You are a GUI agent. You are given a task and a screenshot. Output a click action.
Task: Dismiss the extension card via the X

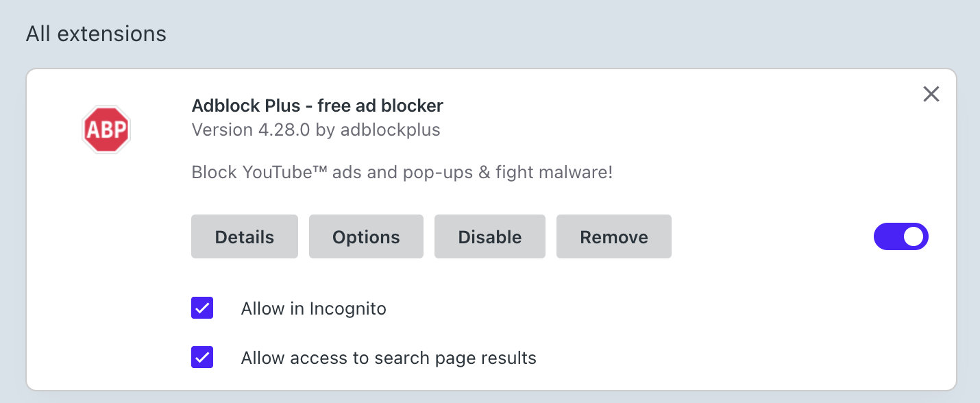pos(931,94)
